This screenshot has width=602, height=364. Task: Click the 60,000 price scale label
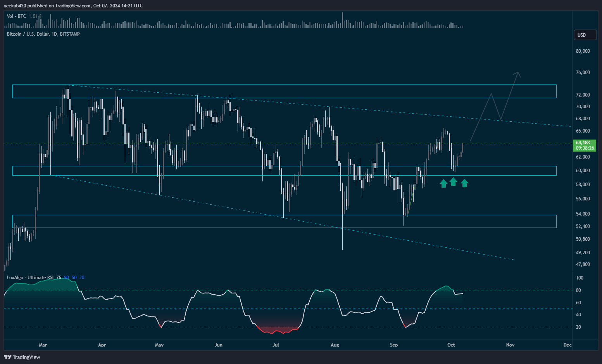pyautogui.click(x=583, y=171)
